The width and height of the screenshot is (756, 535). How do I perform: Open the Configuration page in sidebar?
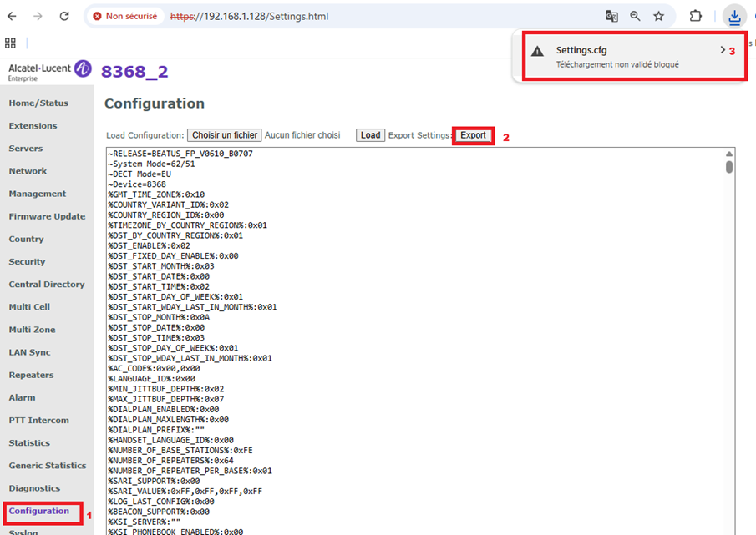pos(39,511)
